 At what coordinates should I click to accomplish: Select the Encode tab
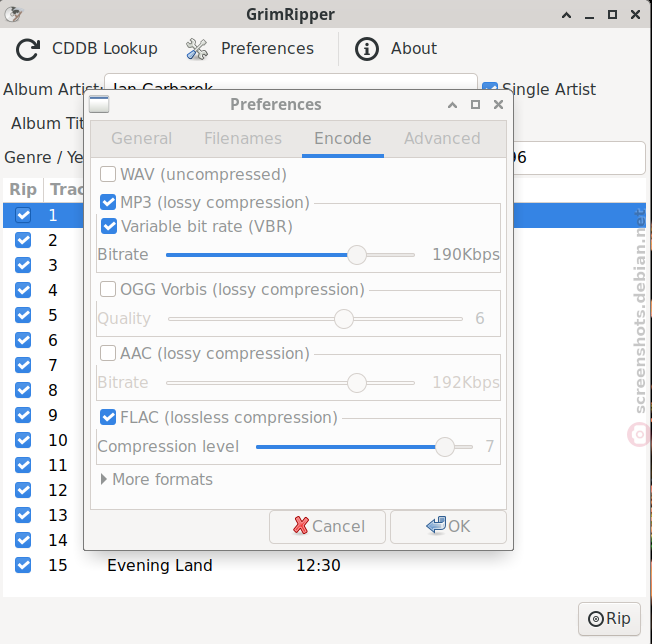click(x=343, y=138)
